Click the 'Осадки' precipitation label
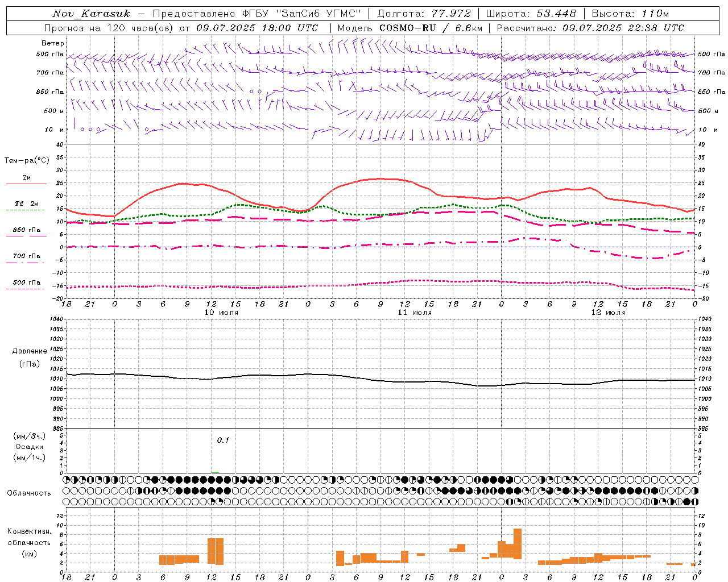Viewport: 728px width, 582px height. (30, 447)
